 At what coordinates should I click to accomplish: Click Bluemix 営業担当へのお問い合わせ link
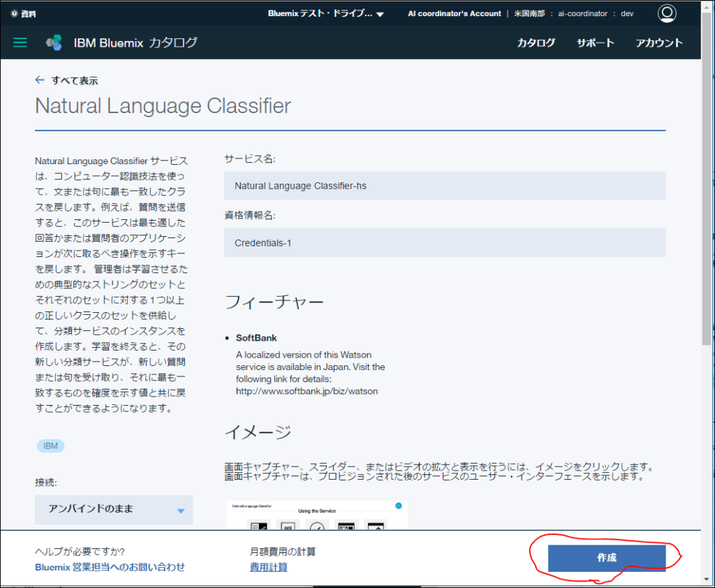tap(110, 567)
